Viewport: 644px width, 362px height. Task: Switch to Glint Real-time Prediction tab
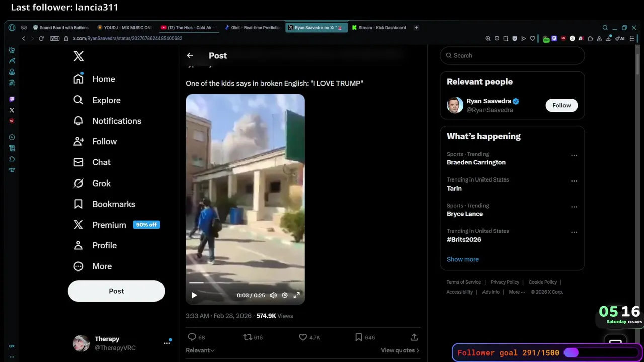(x=253, y=28)
